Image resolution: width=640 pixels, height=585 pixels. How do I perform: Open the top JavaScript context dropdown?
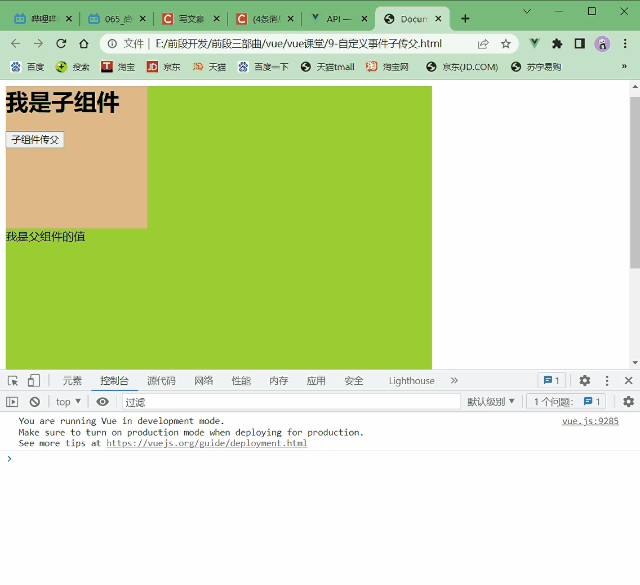(x=68, y=402)
